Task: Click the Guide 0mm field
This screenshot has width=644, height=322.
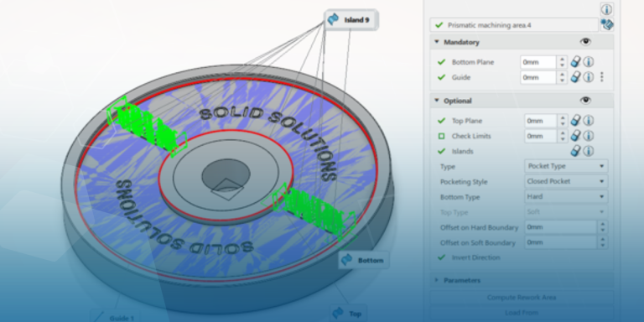Action: click(538, 77)
